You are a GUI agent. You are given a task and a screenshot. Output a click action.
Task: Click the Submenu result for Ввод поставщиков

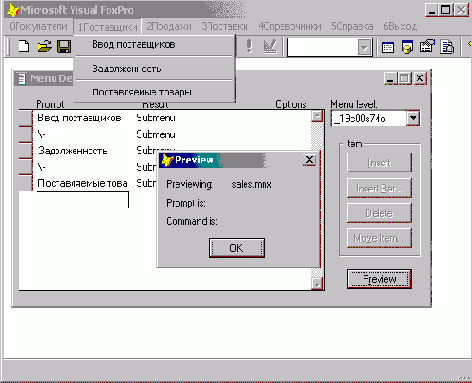click(x=156, y=118)
